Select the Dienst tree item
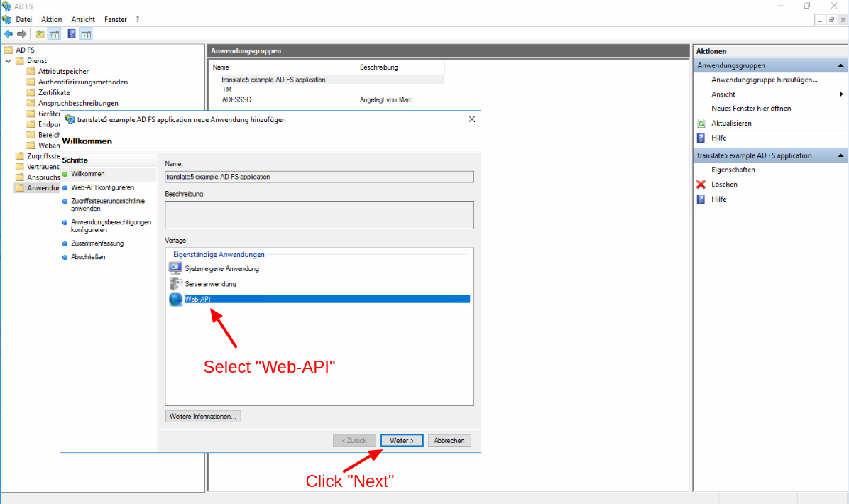Screen dimensions: 849x504 click(37, 61)
